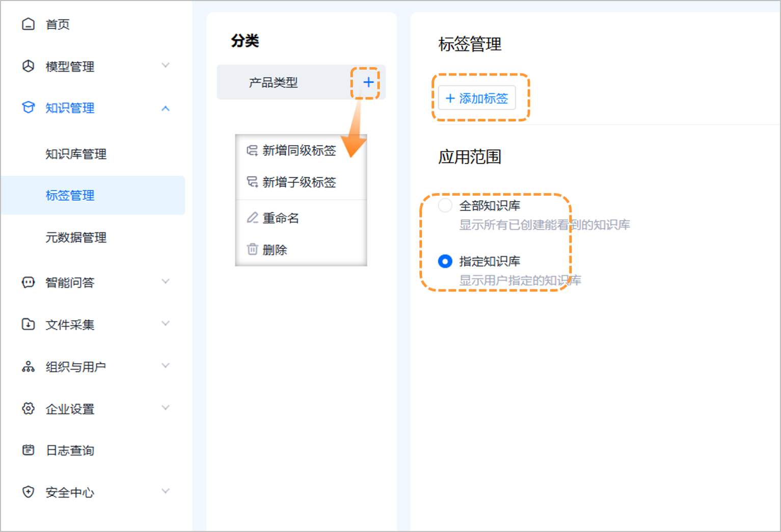Select the 安全中心 shield icon
The width and height of the screenshot is (781, 532).
pyautogui.click(x=29, y=492)
